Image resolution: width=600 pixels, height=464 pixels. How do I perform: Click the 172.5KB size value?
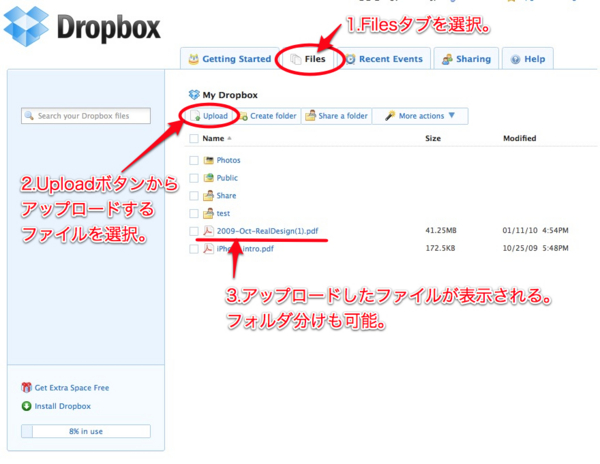440,248
